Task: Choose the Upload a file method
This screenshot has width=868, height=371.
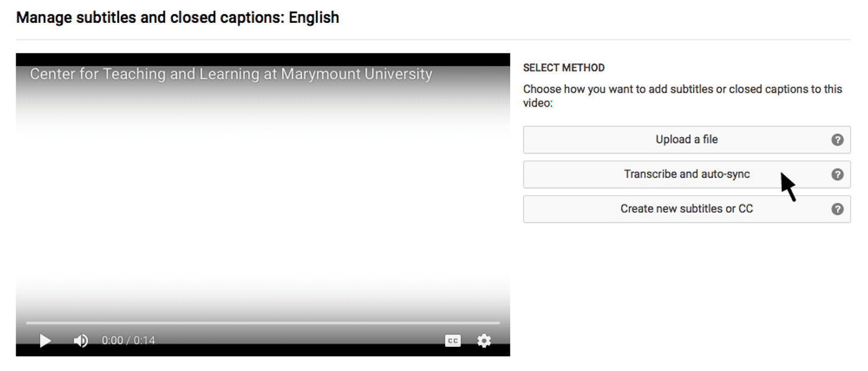Action: pyautogui.click(x=686, y=140)
